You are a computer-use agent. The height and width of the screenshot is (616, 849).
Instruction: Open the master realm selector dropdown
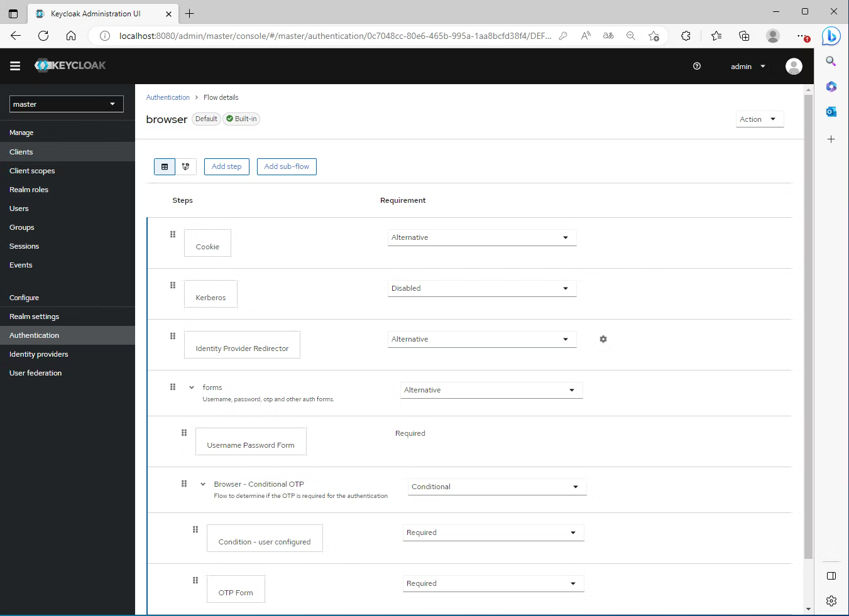pyautogui.click(x=66, y=104)
